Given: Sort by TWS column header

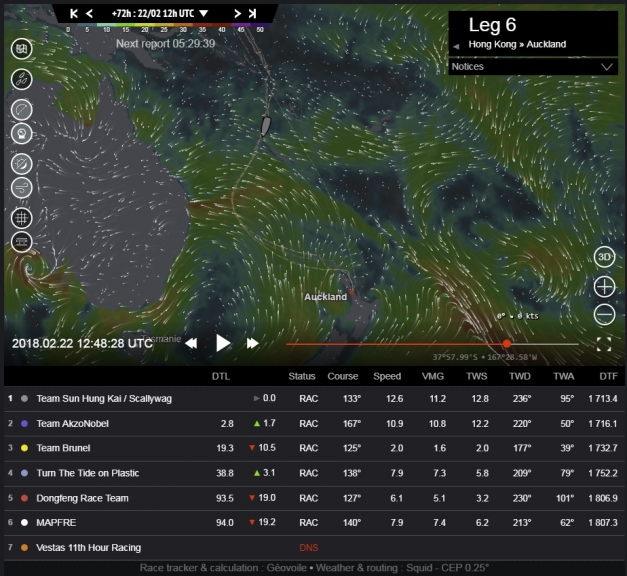Looking at the screenshot, I should (477, 376).
